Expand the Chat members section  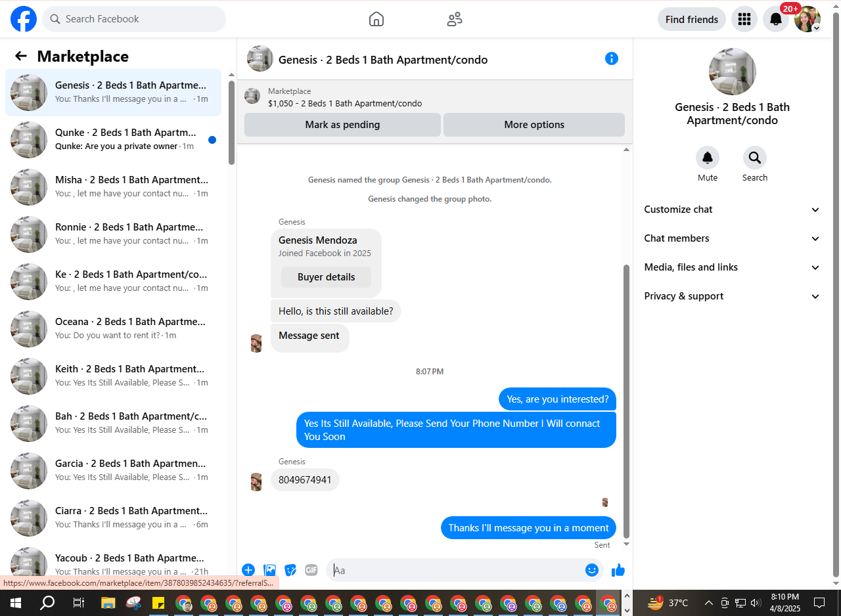tap(732, 238)
